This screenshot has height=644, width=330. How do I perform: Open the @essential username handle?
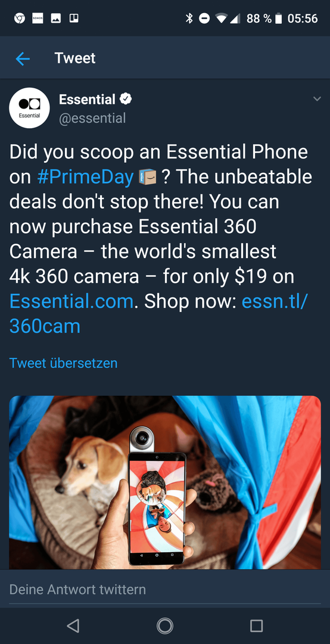pos(92,118)
